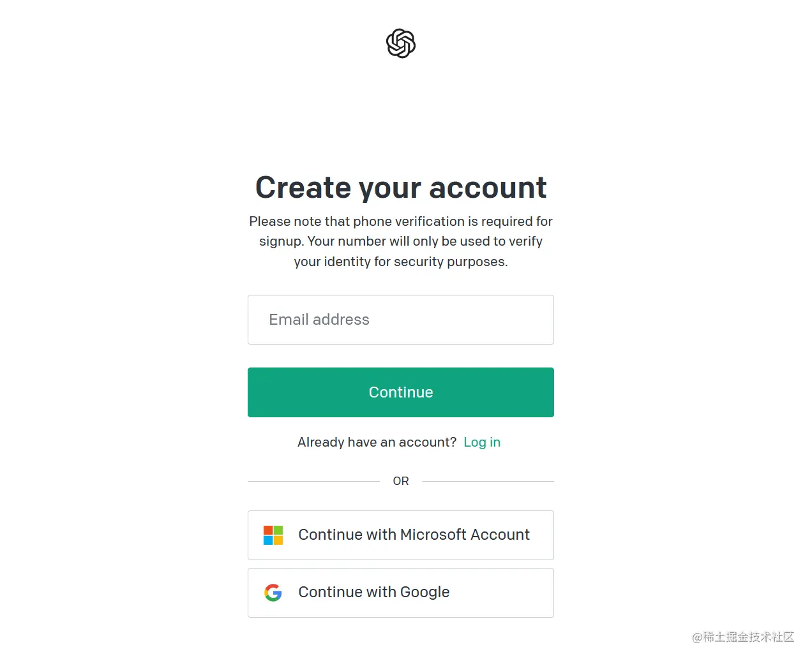Choose Continue with Microsoft Account
Viewport: 812px width, 661px height.
pos(401,535)
